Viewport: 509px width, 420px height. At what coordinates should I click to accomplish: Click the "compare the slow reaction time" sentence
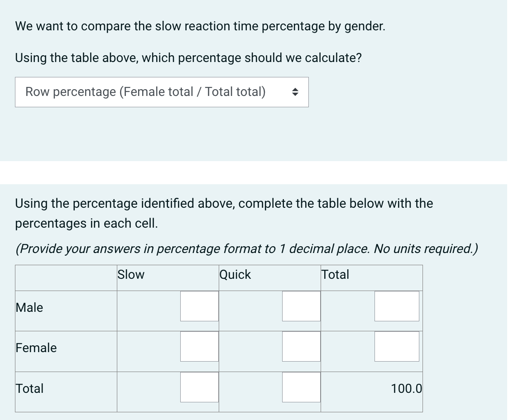(x=200, y=26)
